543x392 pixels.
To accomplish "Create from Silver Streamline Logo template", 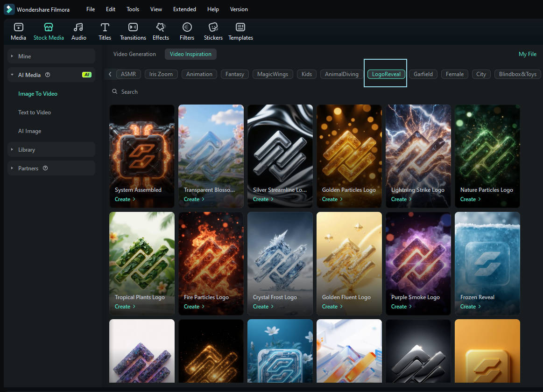I will (x=263, y=199).
